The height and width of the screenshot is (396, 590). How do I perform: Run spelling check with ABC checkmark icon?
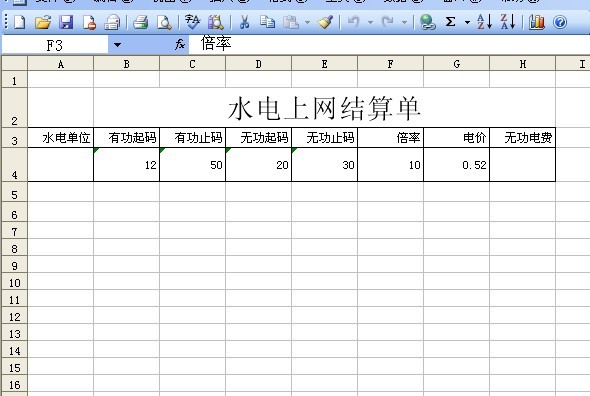point(193,22)
